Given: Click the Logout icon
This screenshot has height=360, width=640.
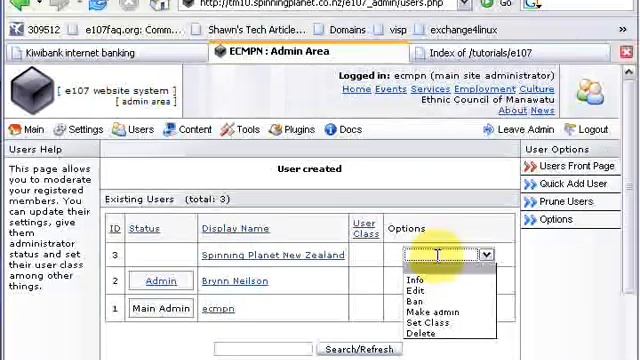Looking at the screenshot, I should (x=570, y=130).
